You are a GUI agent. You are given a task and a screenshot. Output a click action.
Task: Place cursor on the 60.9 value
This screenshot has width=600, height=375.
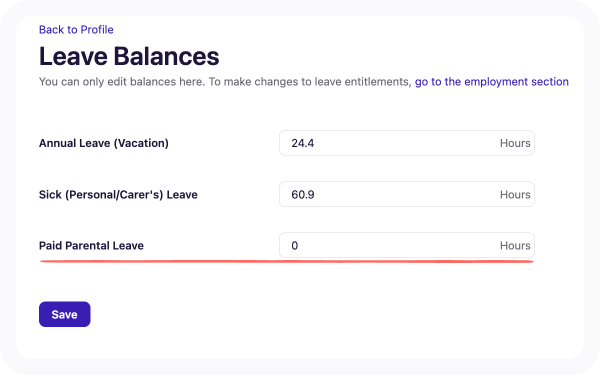[x=303, y=194]
